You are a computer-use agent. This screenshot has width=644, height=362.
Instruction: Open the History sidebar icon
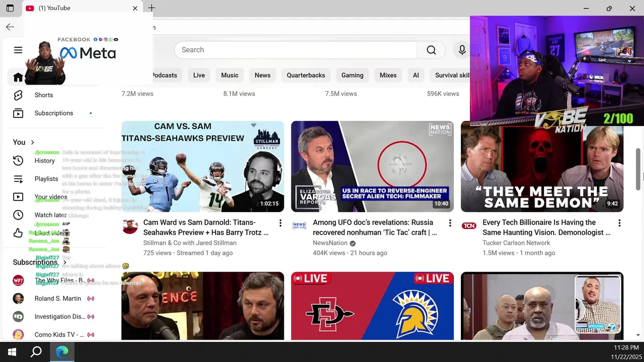click(18, 161)
